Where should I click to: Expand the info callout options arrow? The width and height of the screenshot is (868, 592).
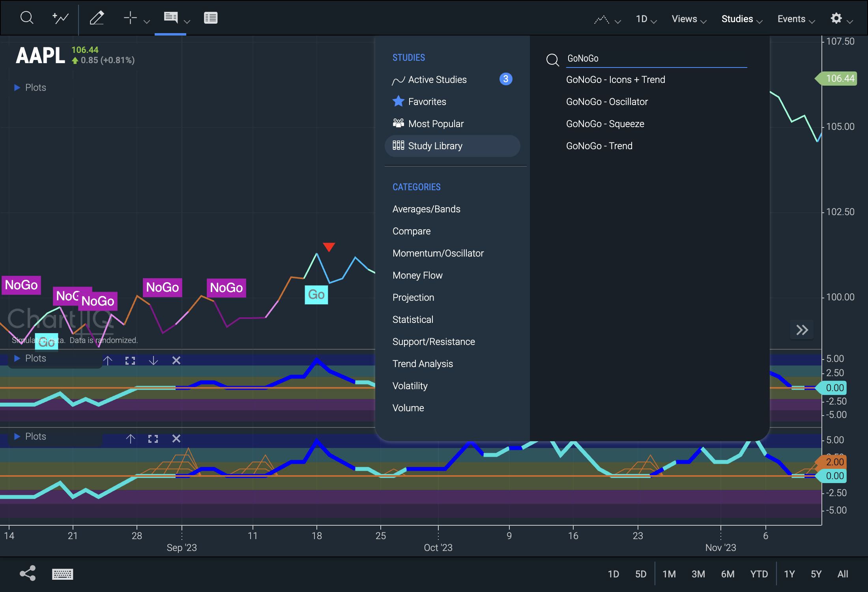[x=187, y=22]
